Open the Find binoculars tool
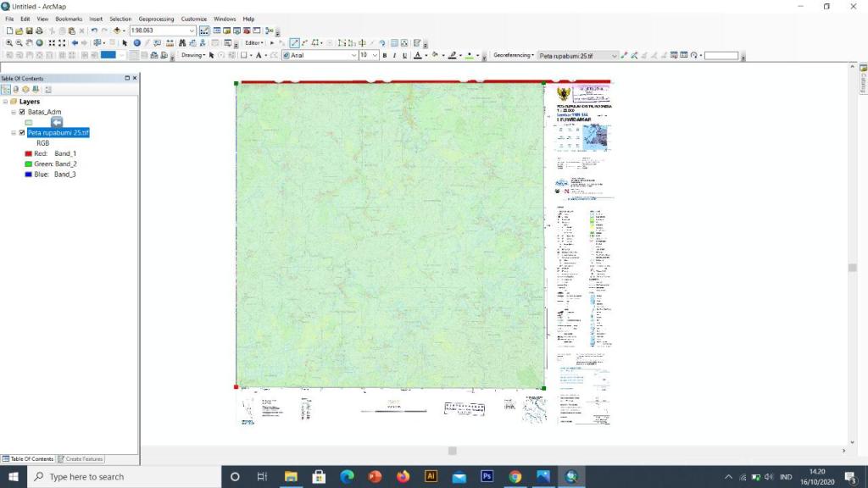 [182, 42]
